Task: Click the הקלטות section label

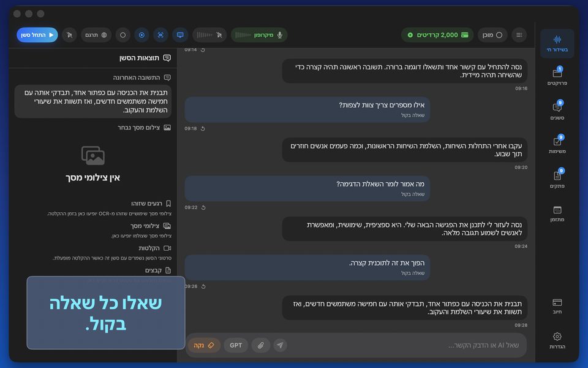Action: [149, 248]
